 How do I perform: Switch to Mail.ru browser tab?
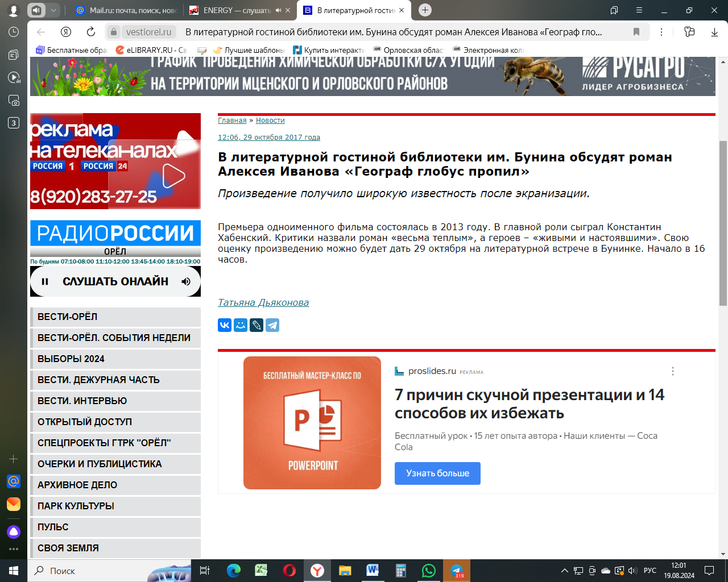(126, 10)
